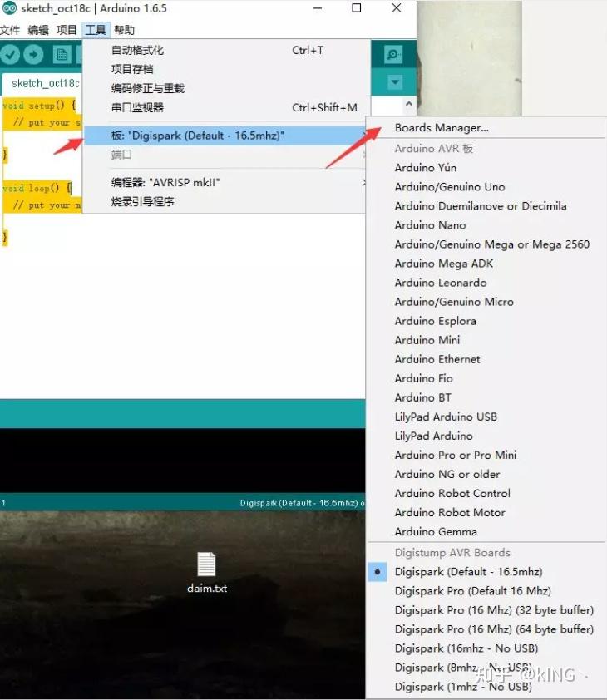This screenshot has height=700, width=607.
Task: Choose 自动格式化 from the tools menu
Action: (x=226, y=50)
